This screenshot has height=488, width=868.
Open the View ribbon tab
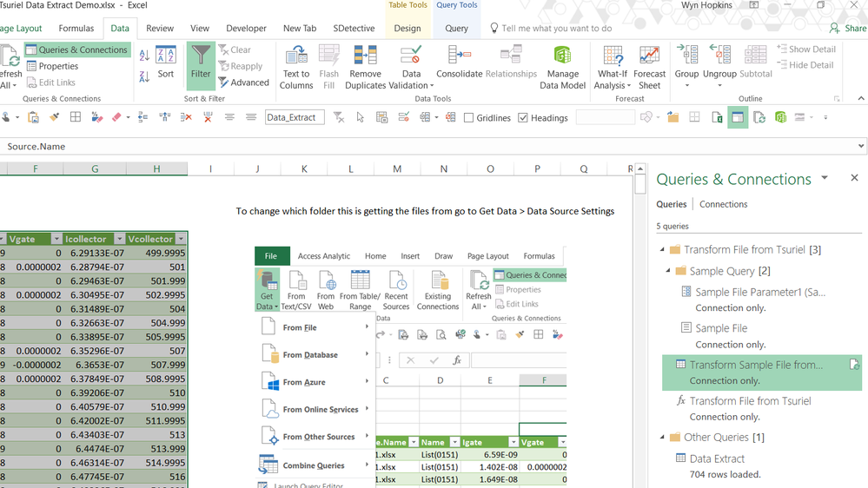tap(200, 28)
